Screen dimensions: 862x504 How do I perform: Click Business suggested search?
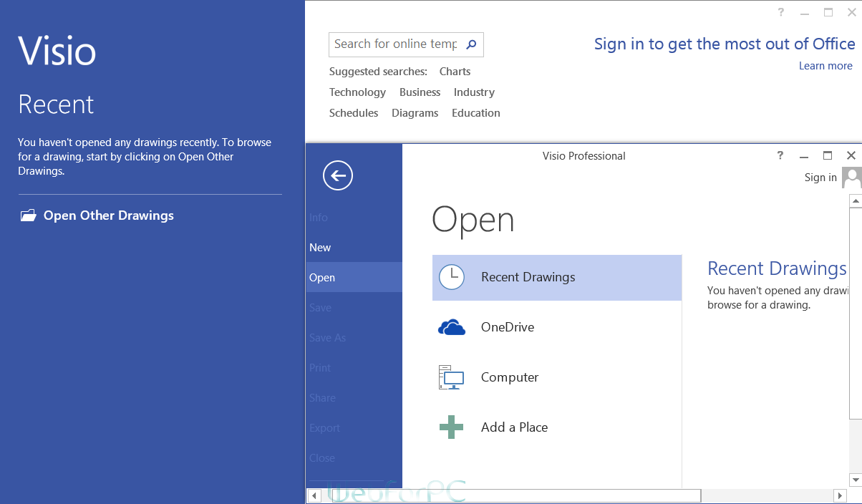pos(420,92)
